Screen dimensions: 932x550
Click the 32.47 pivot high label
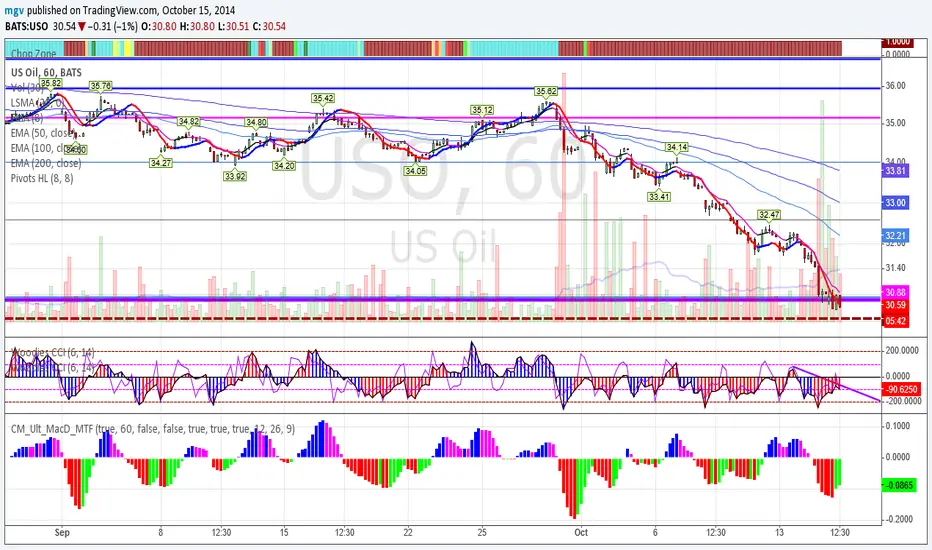pyautogui.click(x=769, y=215)
